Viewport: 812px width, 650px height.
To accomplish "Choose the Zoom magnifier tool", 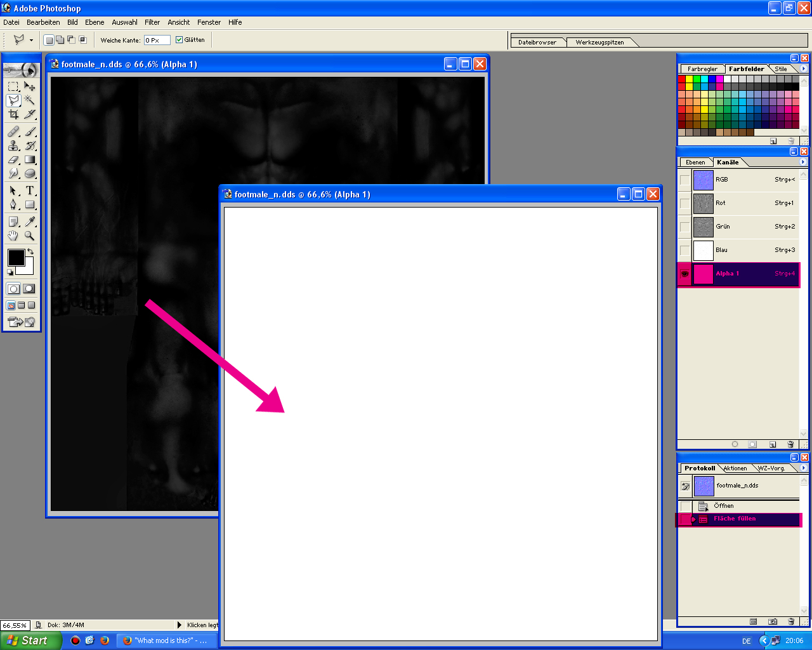I will (x=30, y=235).
